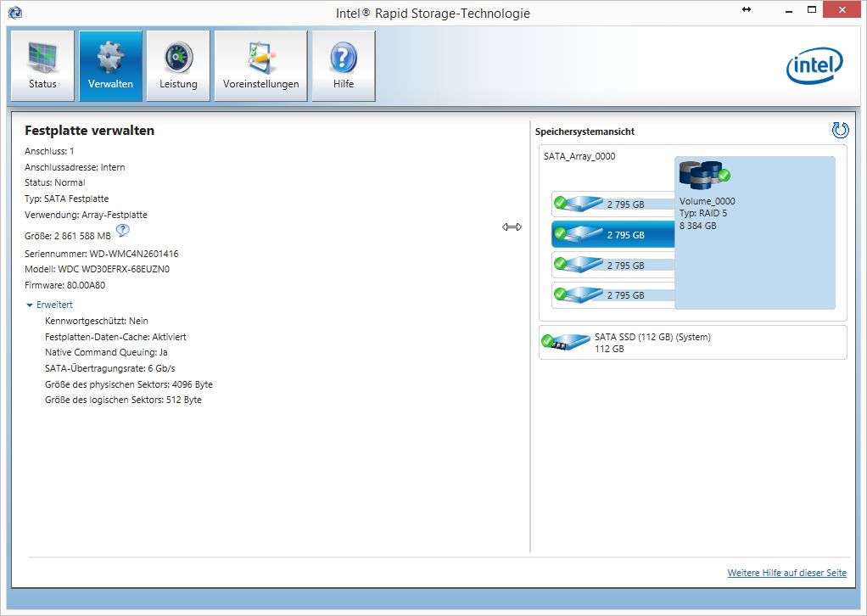Screen dimensions: 867x616
Task: Click the Speichersystemansicht heading
Action: (x=585, y=132)
